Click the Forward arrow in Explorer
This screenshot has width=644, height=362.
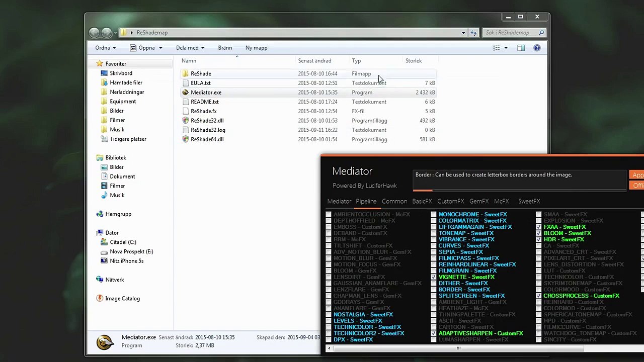coord(107,33)
